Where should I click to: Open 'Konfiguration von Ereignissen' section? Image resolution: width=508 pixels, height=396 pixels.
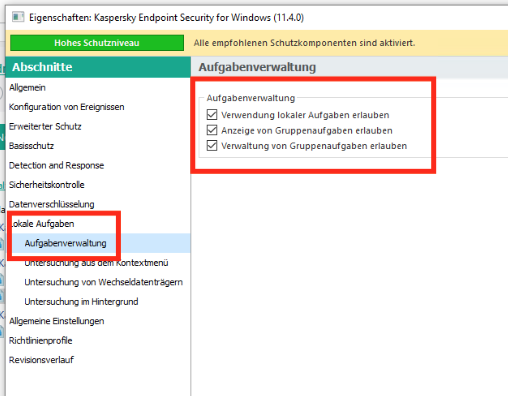(67, 107)
